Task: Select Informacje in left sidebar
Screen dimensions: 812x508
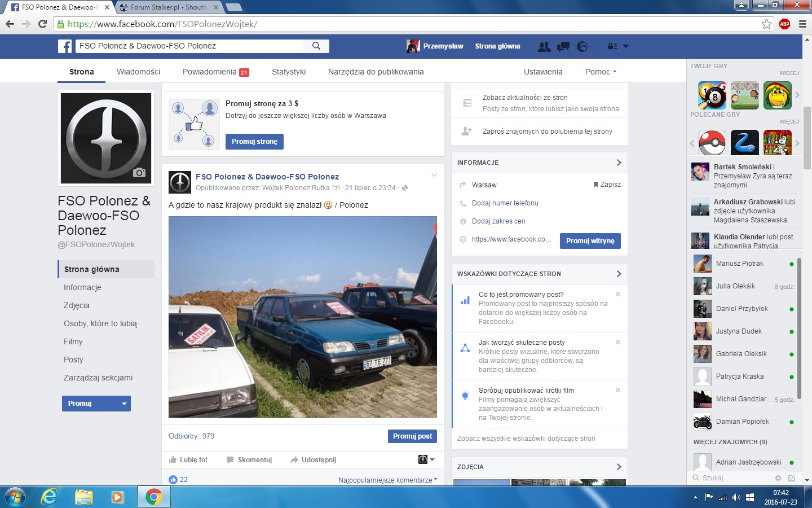Action: [82, 287]
